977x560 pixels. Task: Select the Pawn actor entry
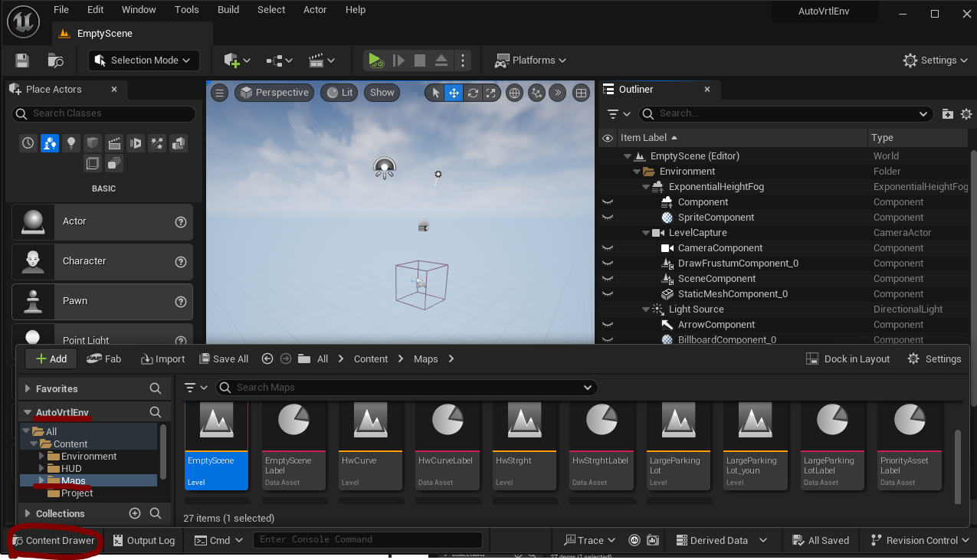click(x=102, y=301)
